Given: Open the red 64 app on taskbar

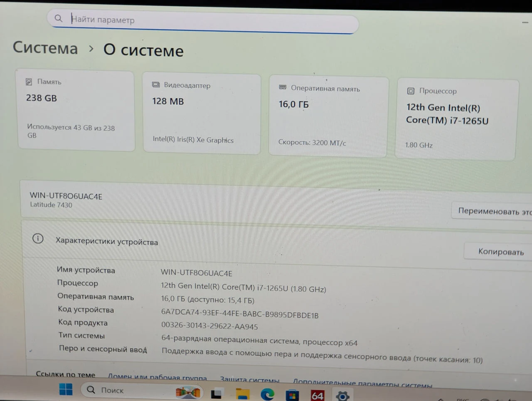Looking at the screenshot, I should 318,396.
